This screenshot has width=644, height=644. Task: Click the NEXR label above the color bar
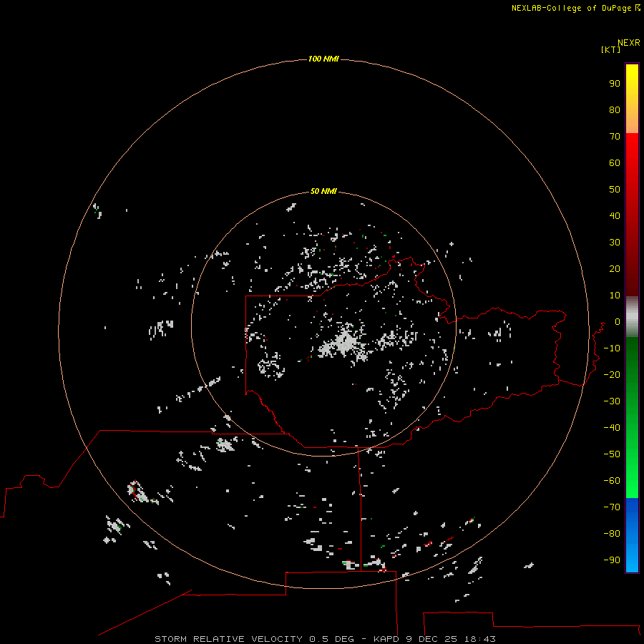point(628,43)
